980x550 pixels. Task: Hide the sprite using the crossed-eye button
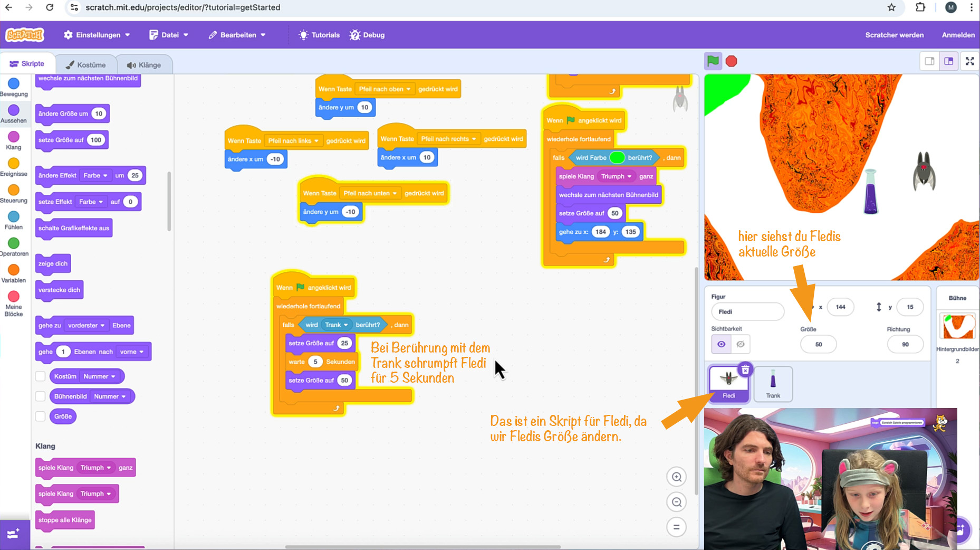(741, 344)
